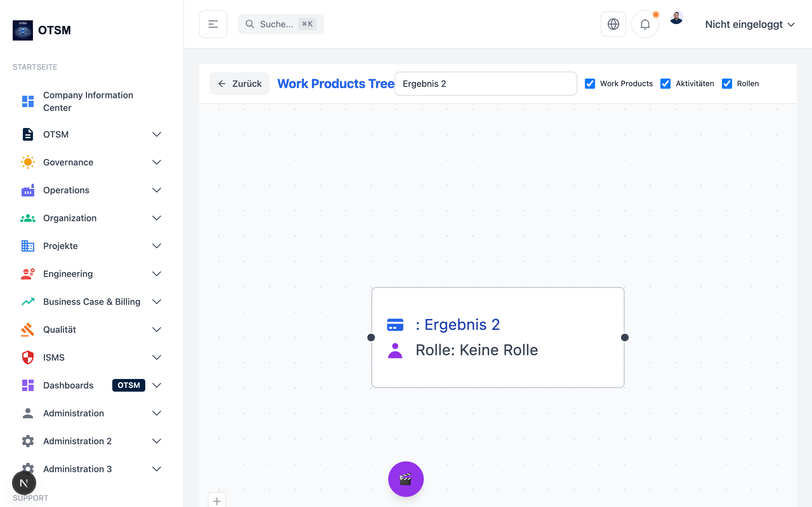Open the notifications bell
This screenshot has width=812, height=507.
[x=645, y=24]
